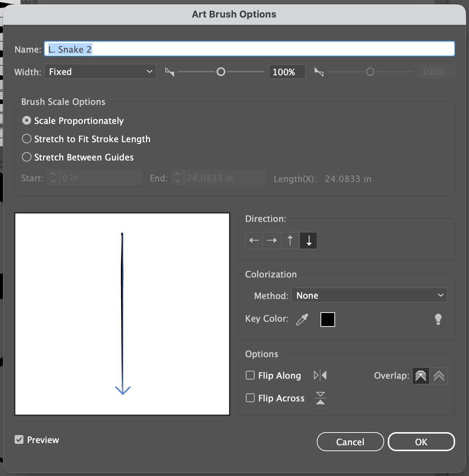Open the Width dropdown set to Fixed
Screen dimensions: 469x476
click(100, 72)
